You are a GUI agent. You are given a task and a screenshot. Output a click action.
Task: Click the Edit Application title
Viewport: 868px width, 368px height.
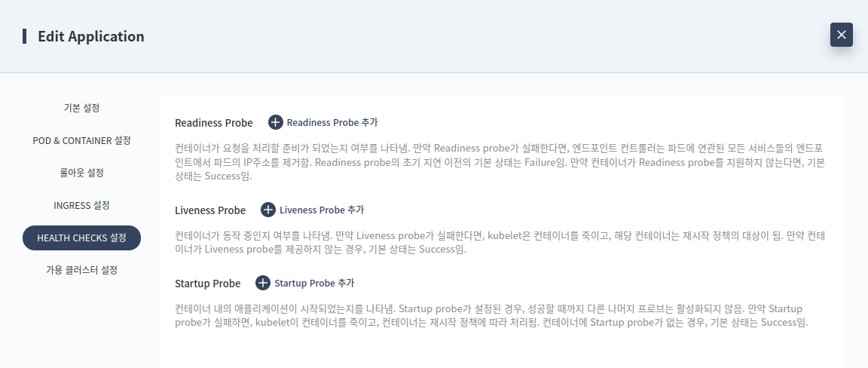tap(90, 37)
